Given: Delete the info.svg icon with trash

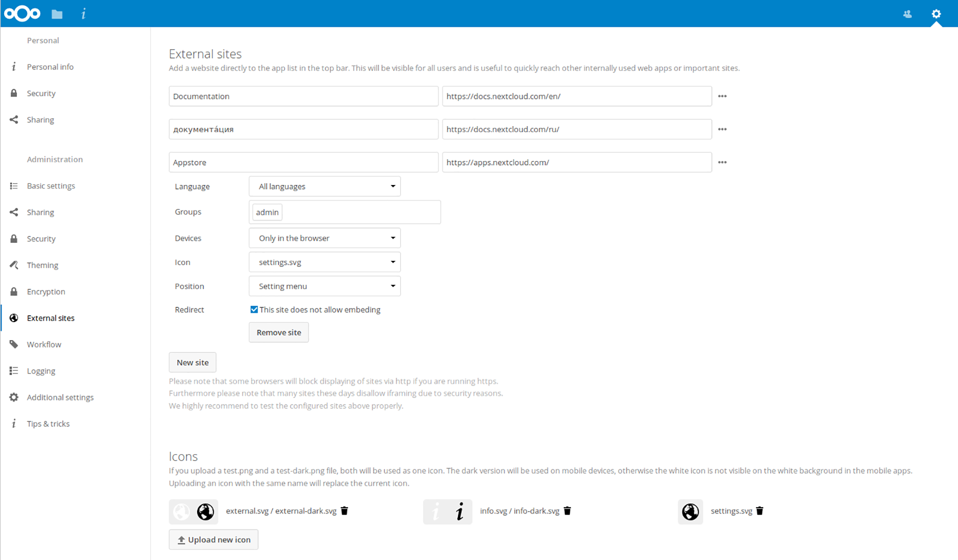Looking at the screenshot, I should pyautogui.click(x=567, y=511).
